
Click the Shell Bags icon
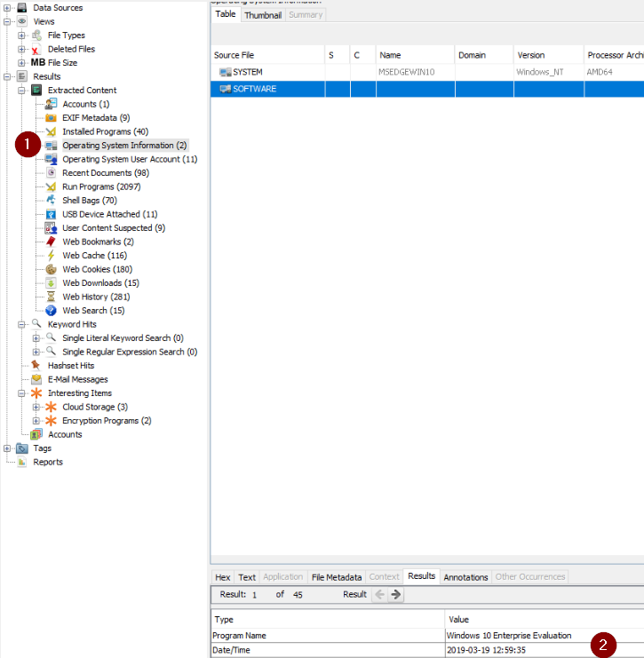[x=52, y=201]
